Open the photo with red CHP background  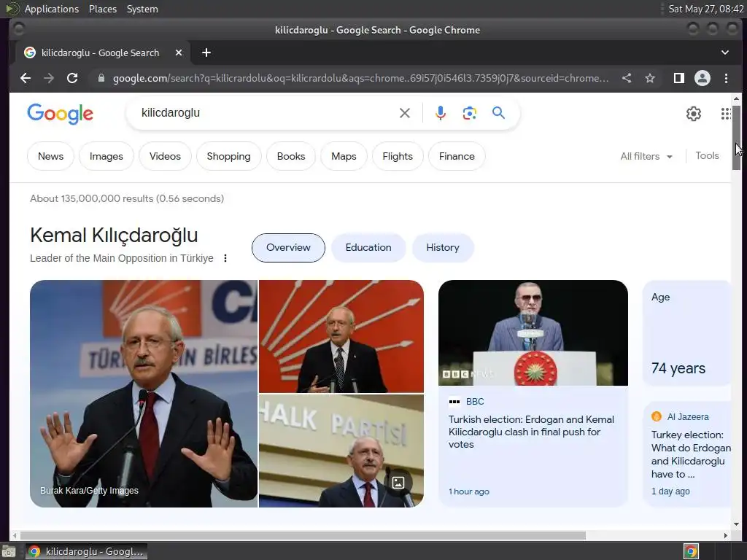341,336
